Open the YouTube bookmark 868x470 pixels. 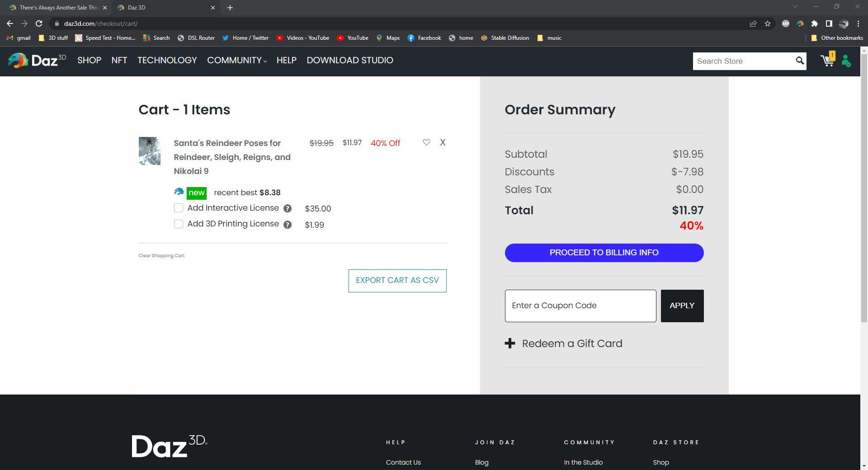click(353, 38)
